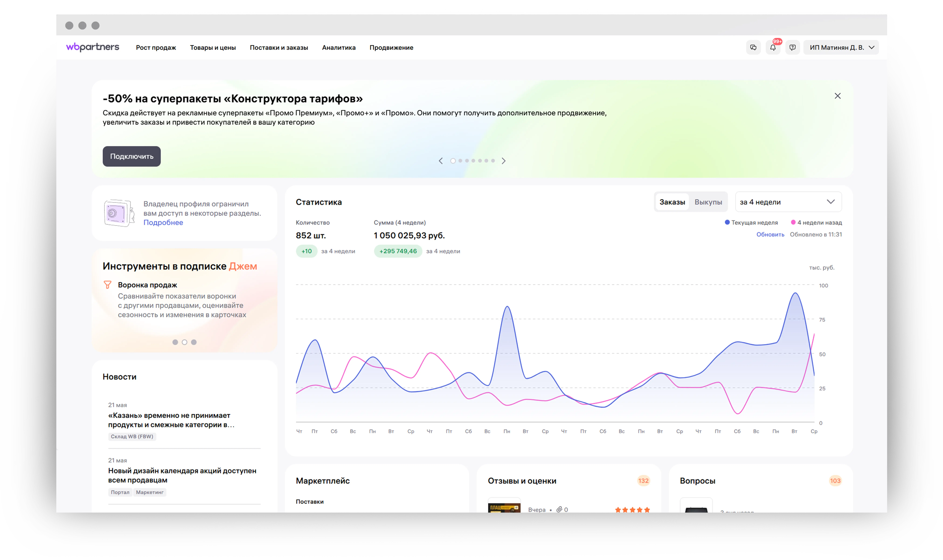
Task: Close the promo banner with X
Action: [x=837, y=96]
